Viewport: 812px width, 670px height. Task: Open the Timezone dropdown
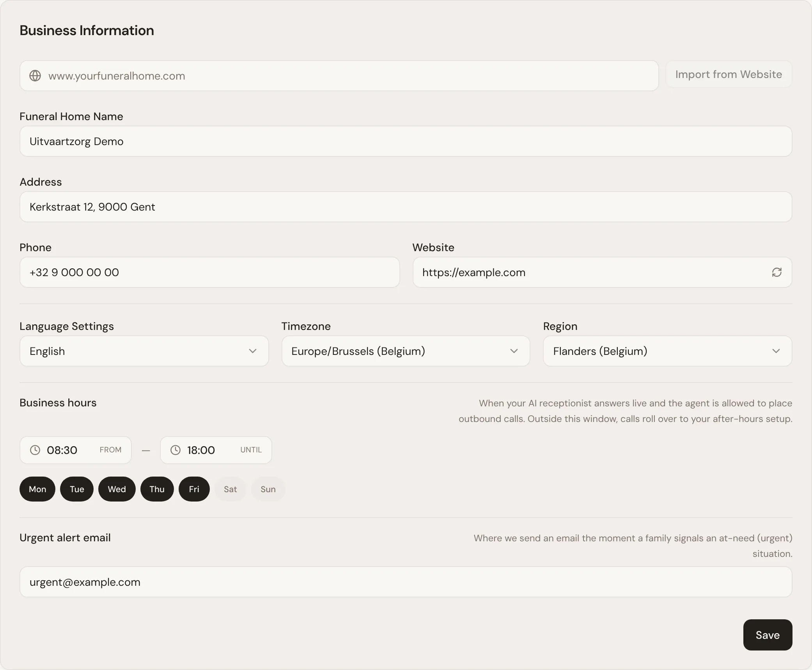[x=406, y=351]
